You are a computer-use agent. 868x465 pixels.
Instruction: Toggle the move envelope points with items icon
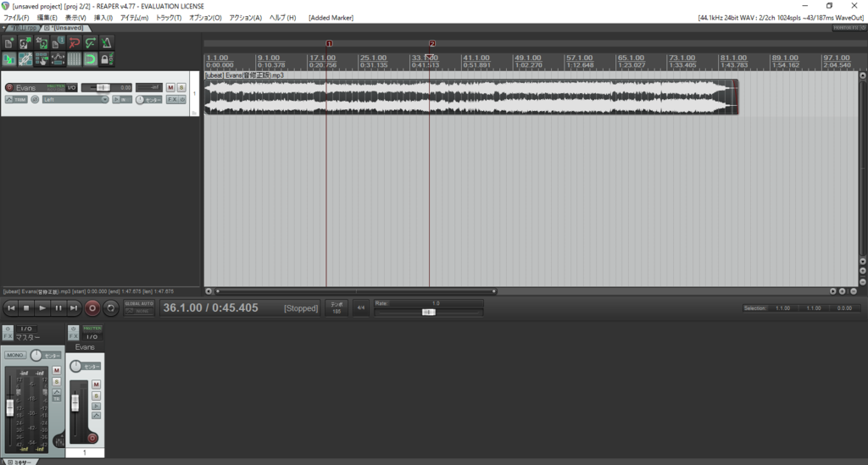pyautogui.click(x=58, y=58)
